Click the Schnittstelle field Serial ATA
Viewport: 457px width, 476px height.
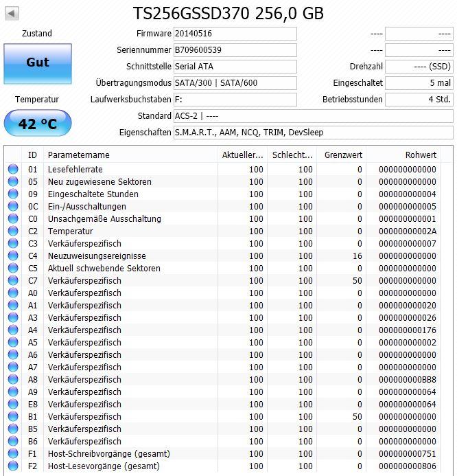click(x=235, y=67)
